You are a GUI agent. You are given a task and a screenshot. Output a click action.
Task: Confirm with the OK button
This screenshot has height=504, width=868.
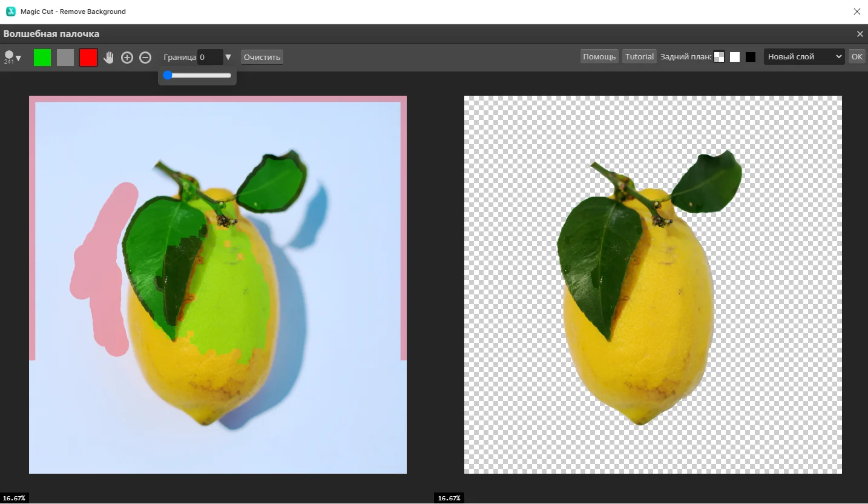pos(856,56)
